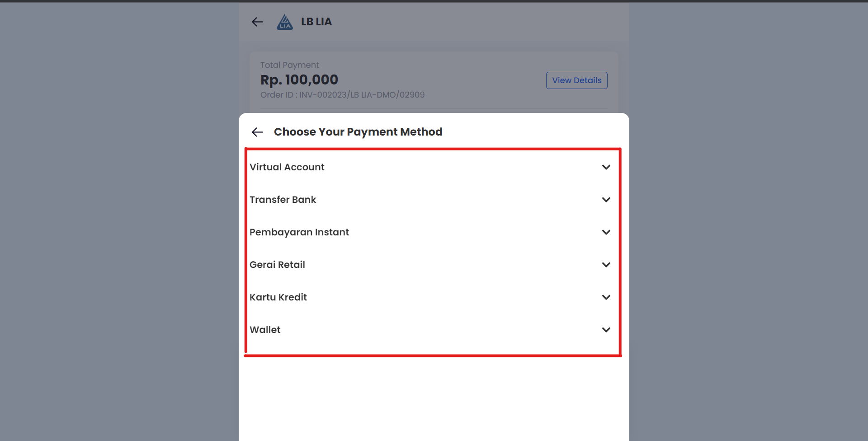Expand the Pembayaran Instant chevron arrow
The width and height of the screenshot is (868, 441).
point(606,232)
